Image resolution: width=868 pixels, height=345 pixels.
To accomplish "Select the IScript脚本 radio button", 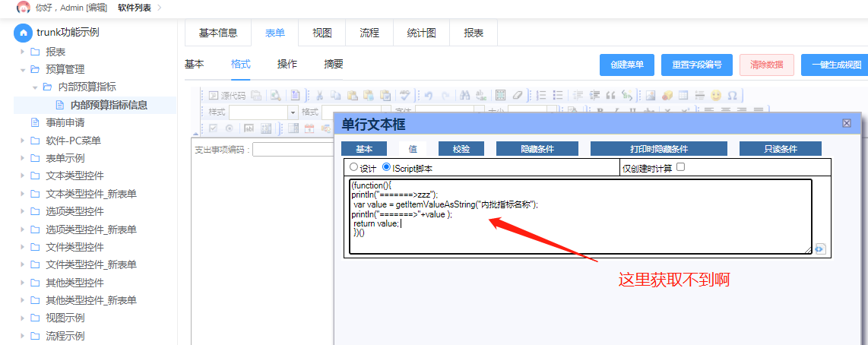I will point(386,166).
